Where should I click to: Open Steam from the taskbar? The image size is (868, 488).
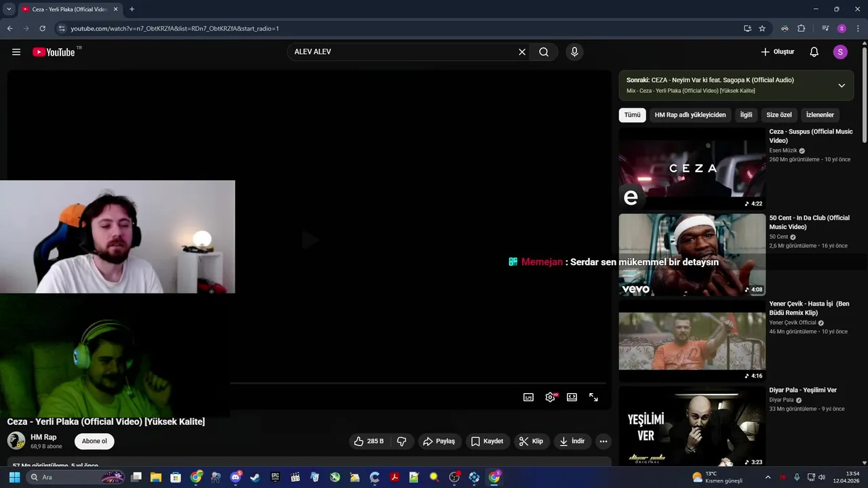click(x=255, y=477)
